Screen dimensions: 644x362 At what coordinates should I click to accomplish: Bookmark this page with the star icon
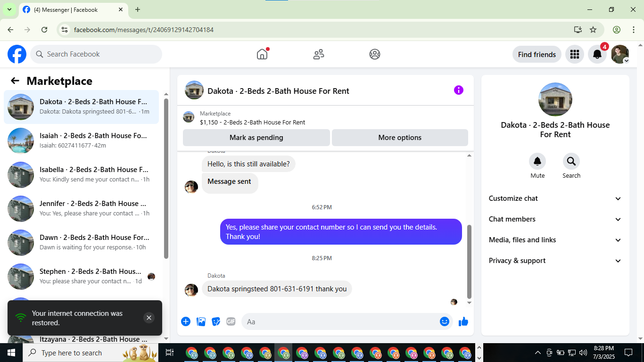point(593,30)
